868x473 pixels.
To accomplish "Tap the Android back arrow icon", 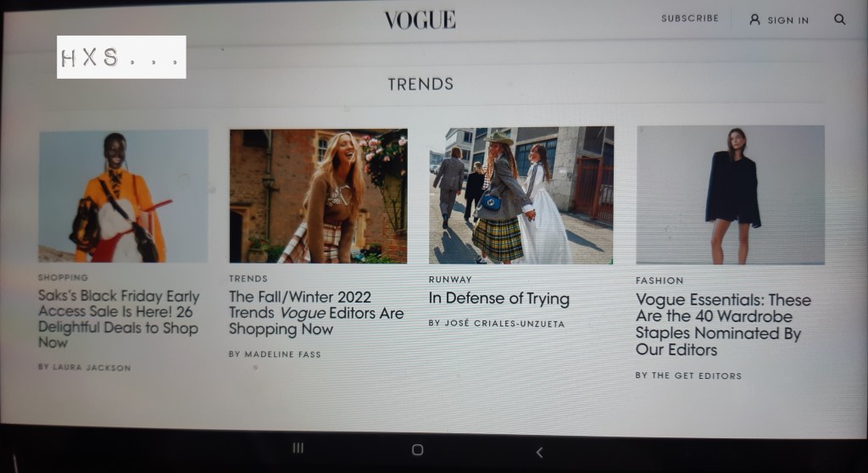I will click(539, 452).
